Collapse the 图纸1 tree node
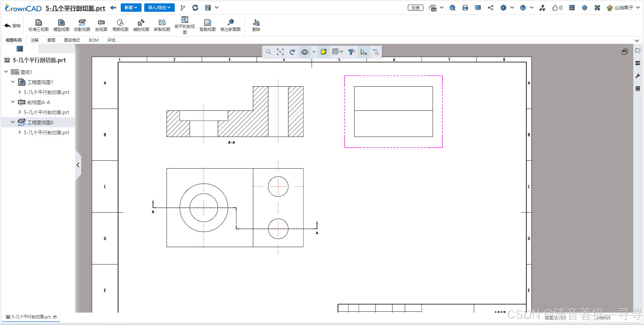 [x=6, y=72]
